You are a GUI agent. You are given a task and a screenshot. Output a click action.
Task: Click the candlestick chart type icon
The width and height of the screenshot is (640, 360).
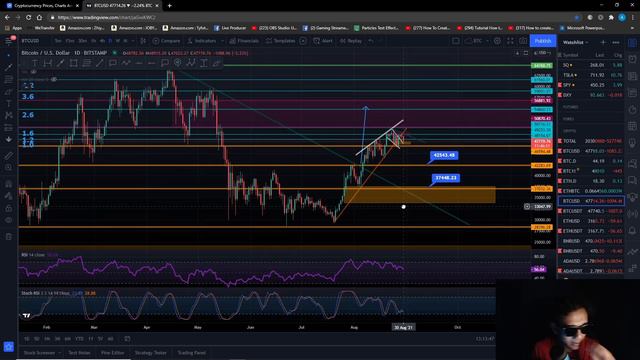(x=143, y=41)
